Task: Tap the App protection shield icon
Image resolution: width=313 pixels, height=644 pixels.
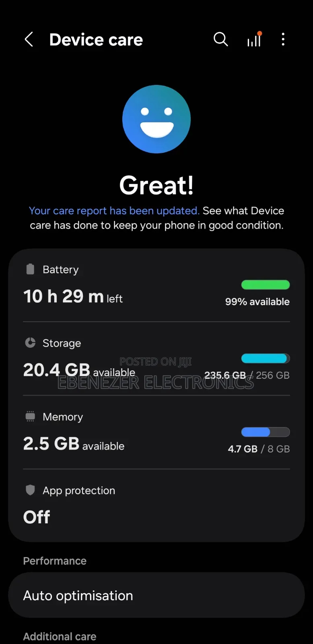Action: pyautogui.click(x=30, y=490)
